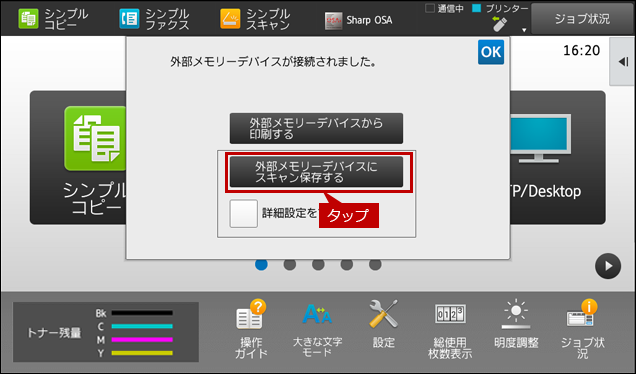Screen dimensions: 636x374
Task: Open Simple Scan from top bar
Action: [x=255, y=19]
